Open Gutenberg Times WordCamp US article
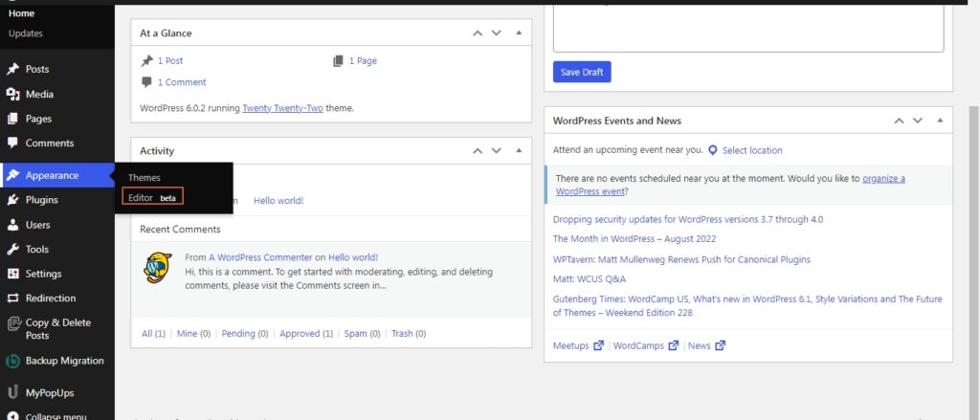Viewport: 980px width, 420px height. click(747, 305)
